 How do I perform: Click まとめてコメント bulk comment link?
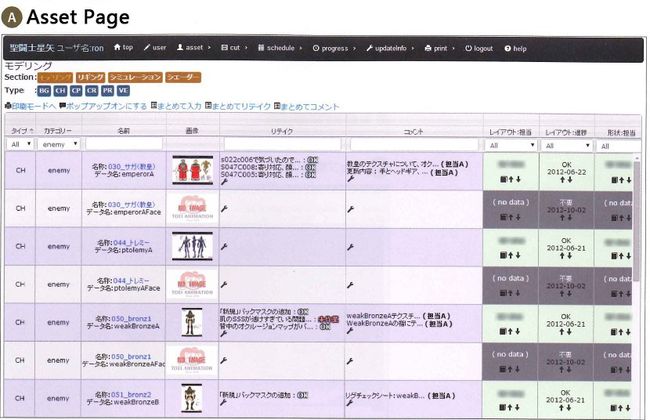(307, 107)
